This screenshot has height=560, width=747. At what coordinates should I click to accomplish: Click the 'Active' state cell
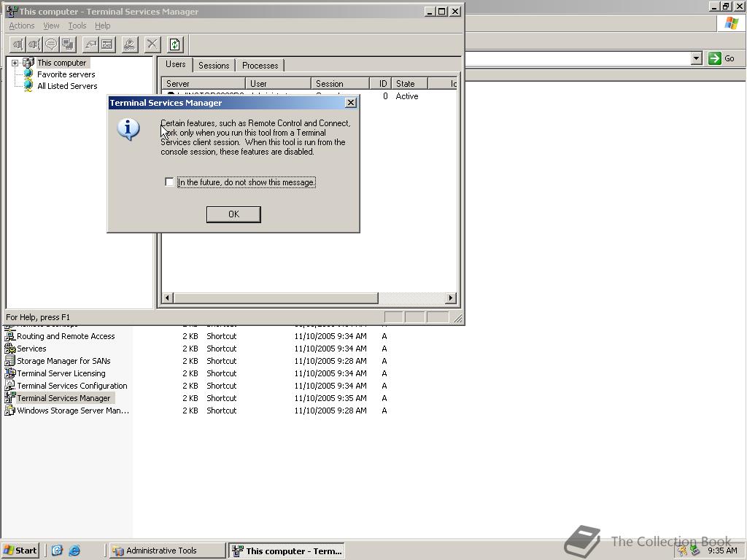407,96
